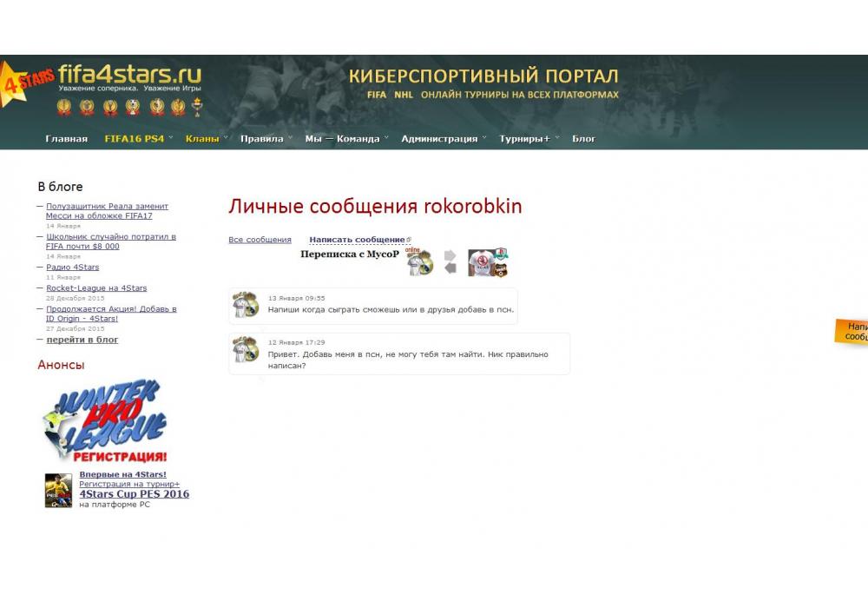Click the orange side tab at right edge

pyautogui.click(x=853, y=331)
